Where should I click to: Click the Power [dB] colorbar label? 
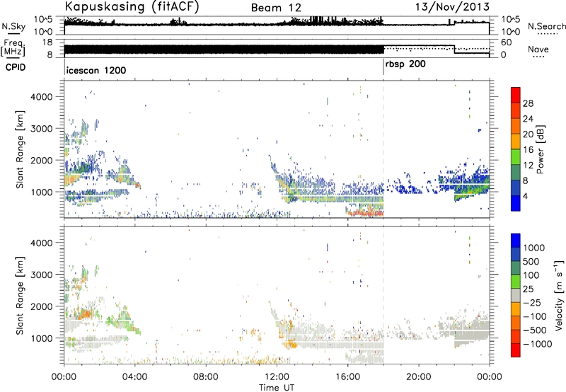point(541,149)
